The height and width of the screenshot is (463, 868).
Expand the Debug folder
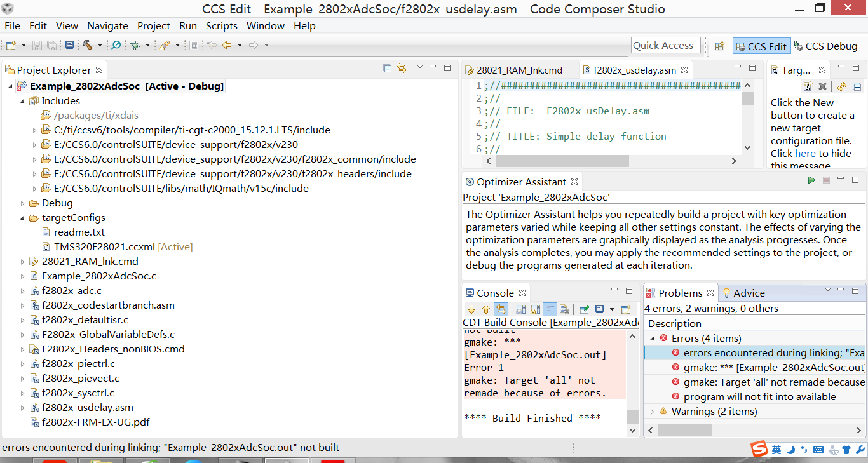click(23, 203)
